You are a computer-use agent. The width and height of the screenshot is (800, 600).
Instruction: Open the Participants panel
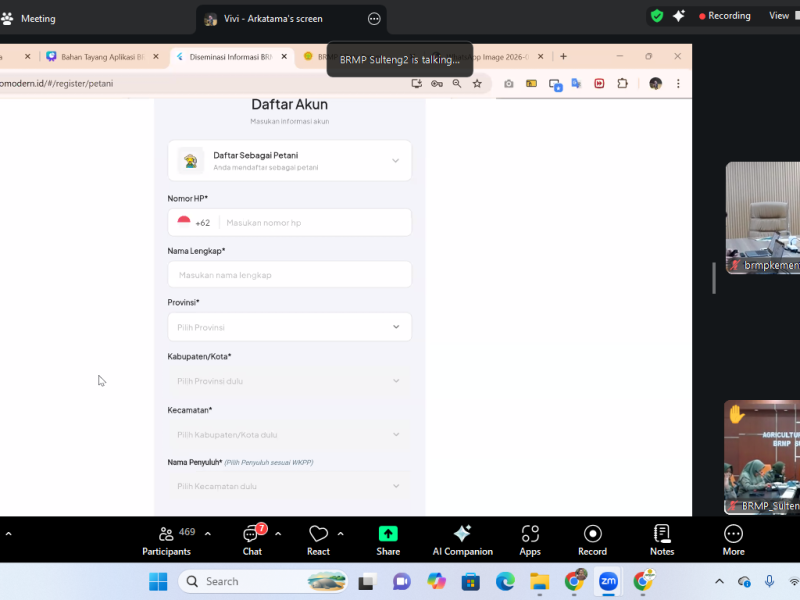pos(167,539)
